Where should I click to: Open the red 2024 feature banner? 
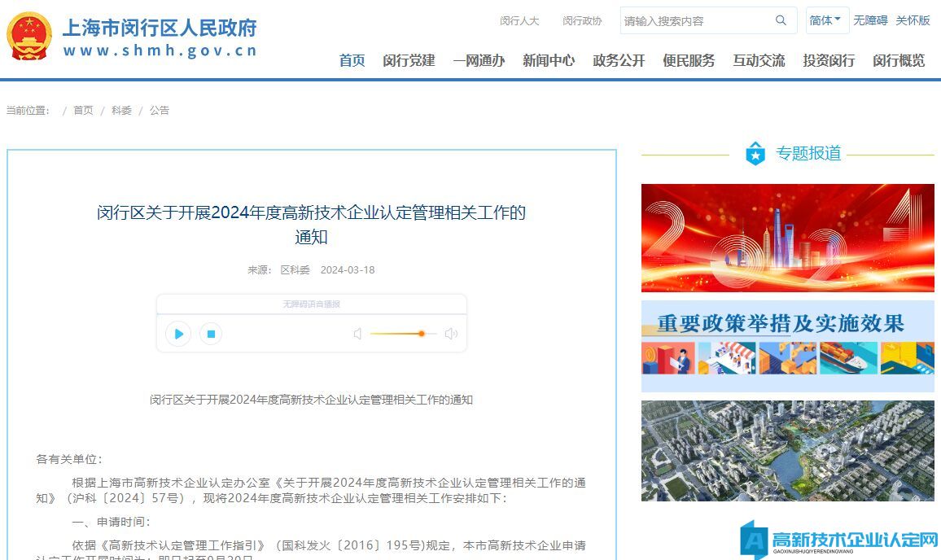coord(787,238)
